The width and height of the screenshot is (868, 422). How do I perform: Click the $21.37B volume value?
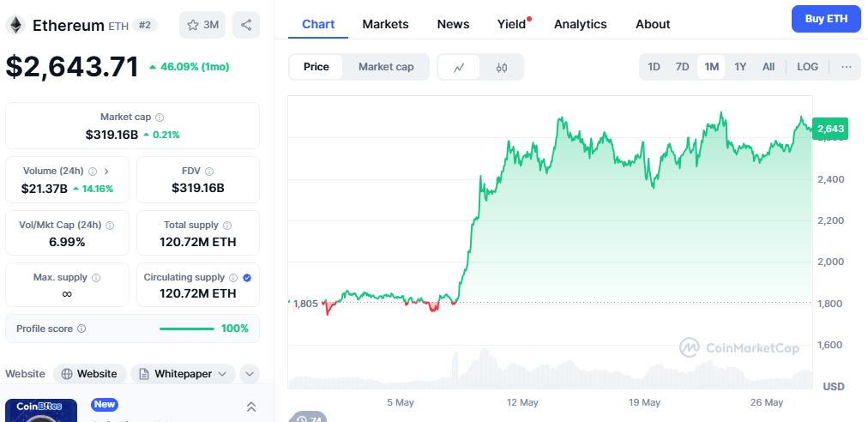click(45, 189)
